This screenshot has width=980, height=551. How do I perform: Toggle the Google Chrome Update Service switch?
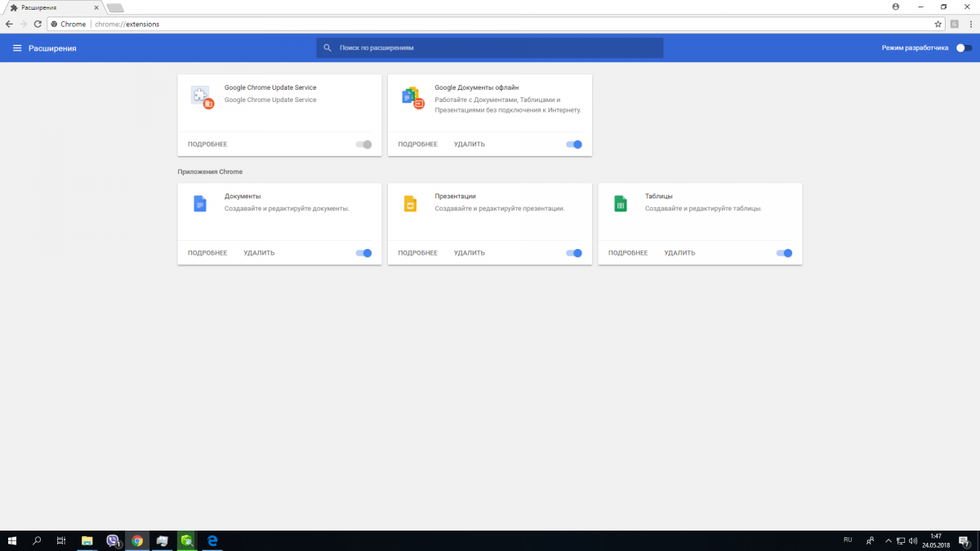click(x=363, y=144)
